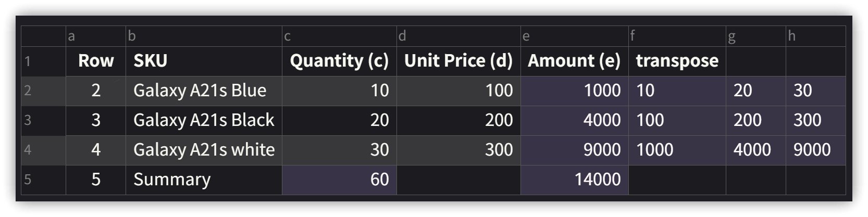The image size is (868, 217).
Task: Select the Unit Price (d) header cell
Action: tap(458, 61)
